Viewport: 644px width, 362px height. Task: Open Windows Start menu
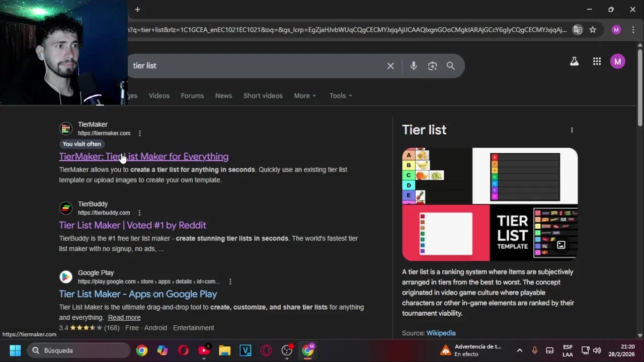15,350
